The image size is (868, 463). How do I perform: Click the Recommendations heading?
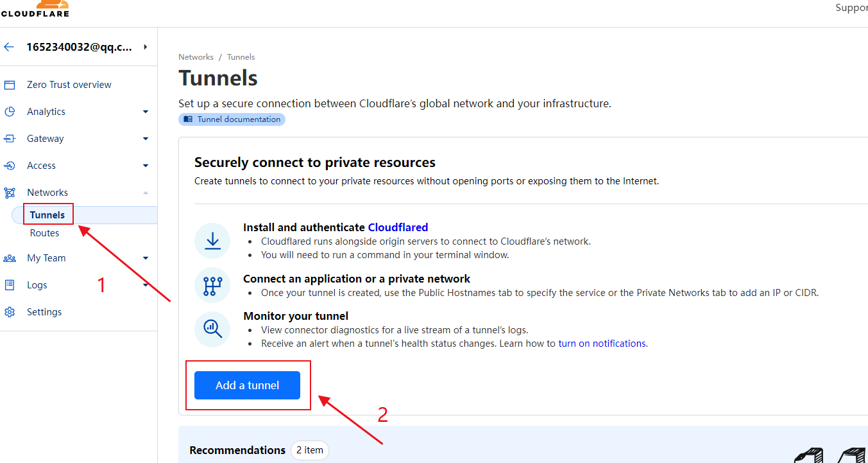click(237, 450)
